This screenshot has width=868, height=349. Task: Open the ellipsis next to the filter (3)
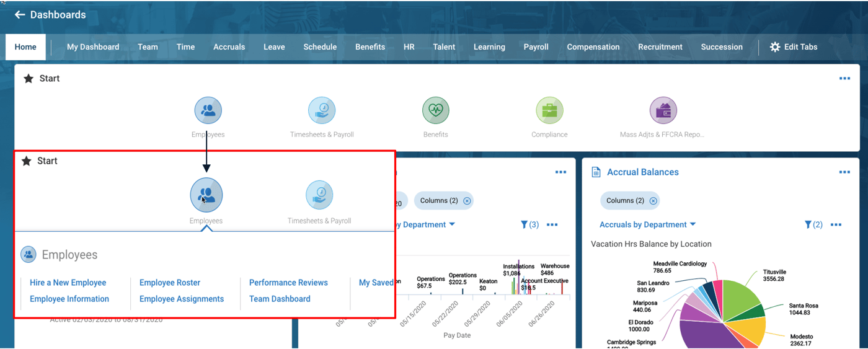[552, 224]
